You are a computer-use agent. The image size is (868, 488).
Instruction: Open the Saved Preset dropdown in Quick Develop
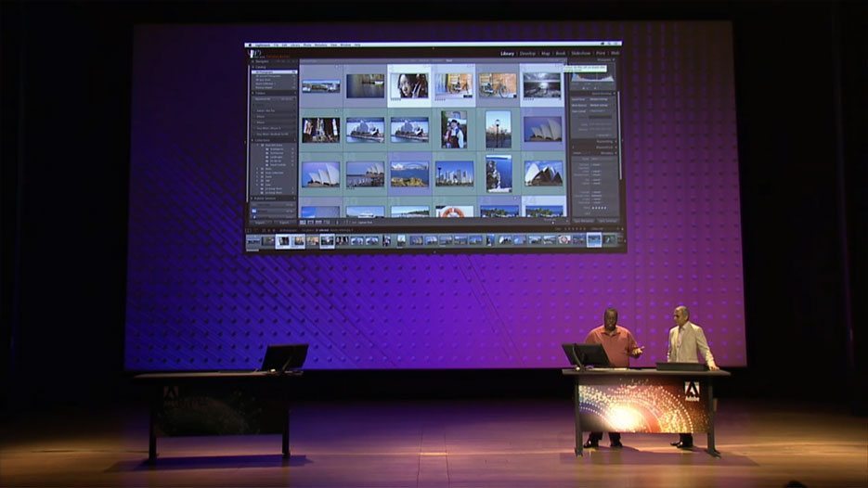point(601,99)
